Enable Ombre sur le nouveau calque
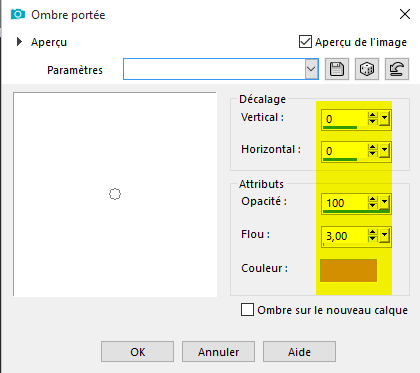The width and height of the screenshot is (420, 373). coord(247,309)
